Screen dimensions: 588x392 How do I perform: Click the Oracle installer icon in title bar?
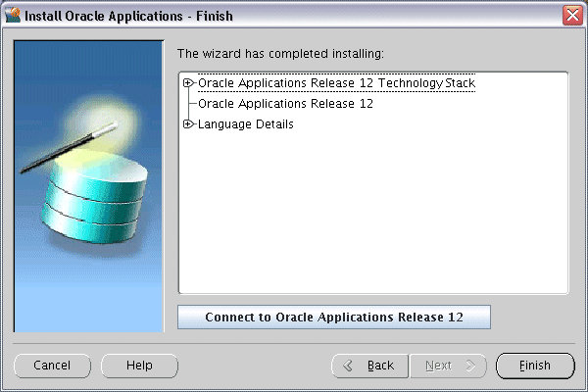tap(13, 16)
